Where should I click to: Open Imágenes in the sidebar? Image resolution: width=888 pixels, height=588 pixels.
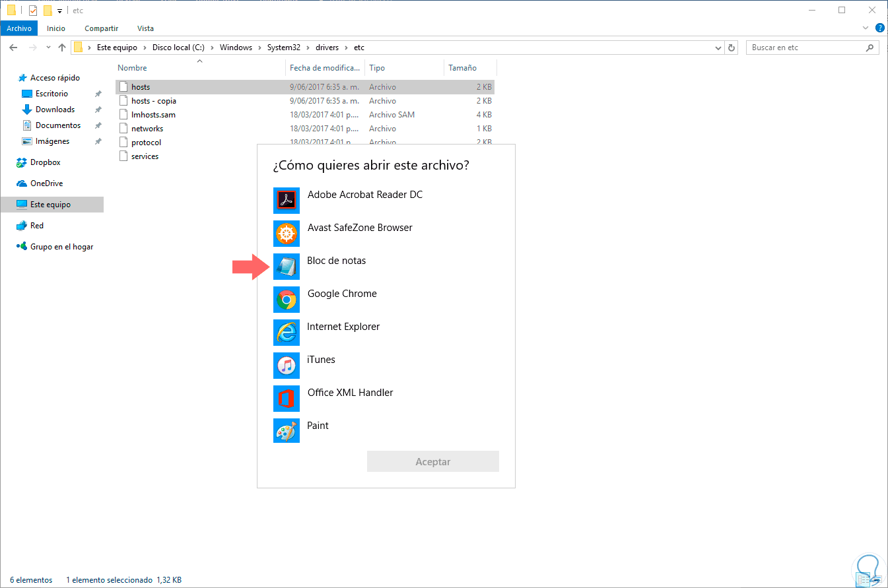coord(46,141)
